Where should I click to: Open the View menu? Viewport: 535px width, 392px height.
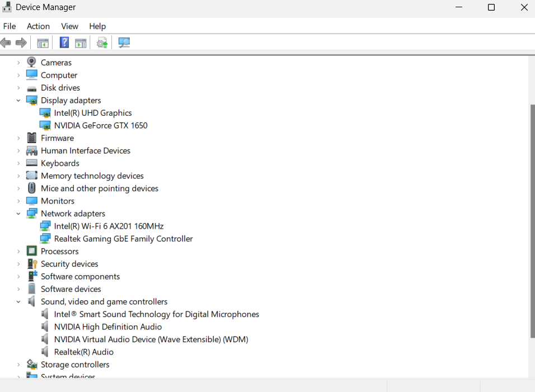click(x=69, y=26)
